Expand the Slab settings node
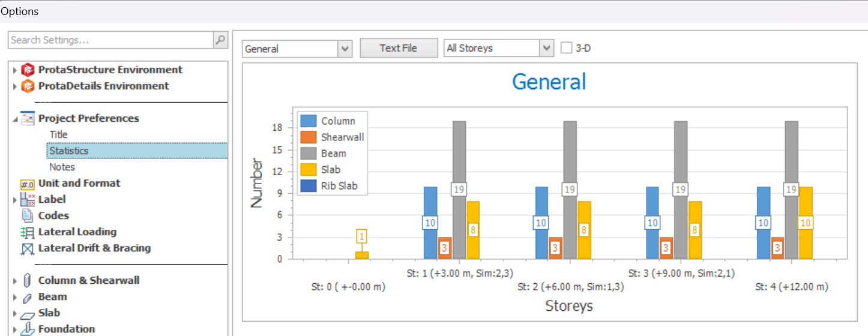 pos(15,313)
